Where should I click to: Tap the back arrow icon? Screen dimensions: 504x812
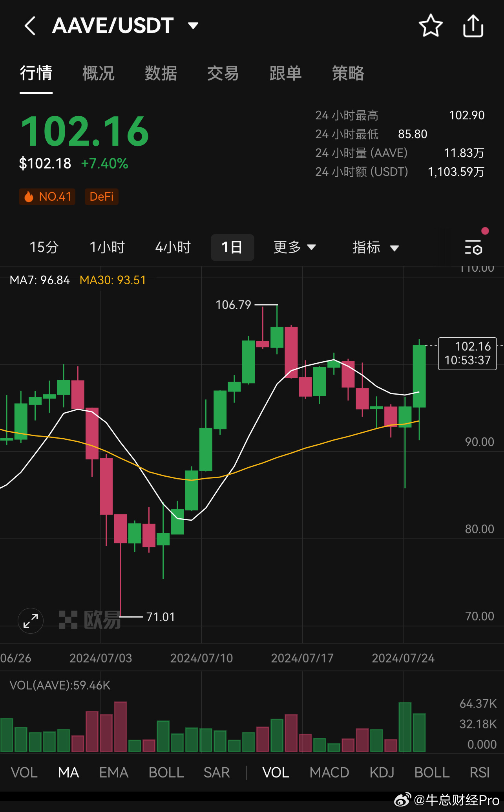point(30,26)
